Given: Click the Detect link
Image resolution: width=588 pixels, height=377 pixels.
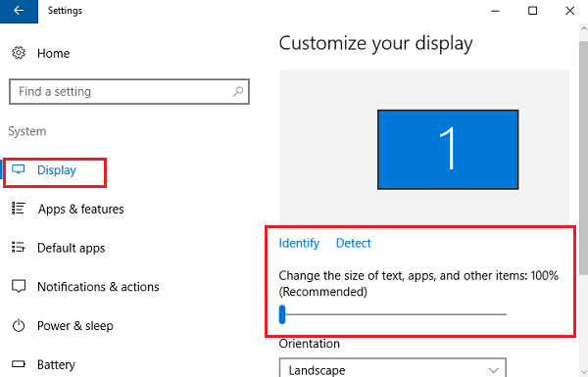Looking at the screenshot, I should tap(353, 243).
